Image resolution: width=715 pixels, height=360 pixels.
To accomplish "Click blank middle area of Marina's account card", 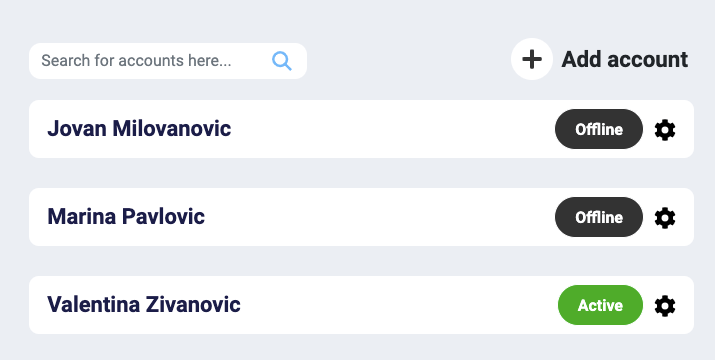I will [378, 217].
